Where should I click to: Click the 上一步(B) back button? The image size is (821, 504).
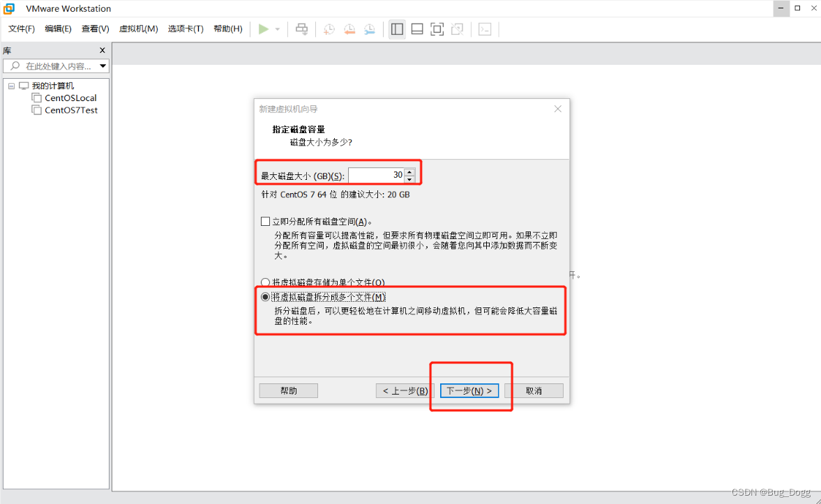pyautogui.click(x=405, y=390)
